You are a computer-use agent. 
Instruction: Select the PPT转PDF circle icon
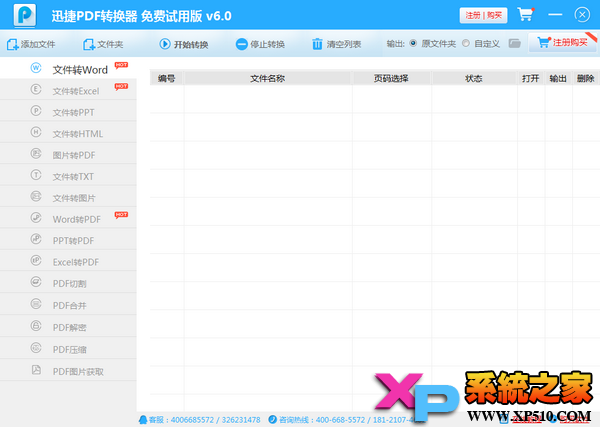[36, 239]
